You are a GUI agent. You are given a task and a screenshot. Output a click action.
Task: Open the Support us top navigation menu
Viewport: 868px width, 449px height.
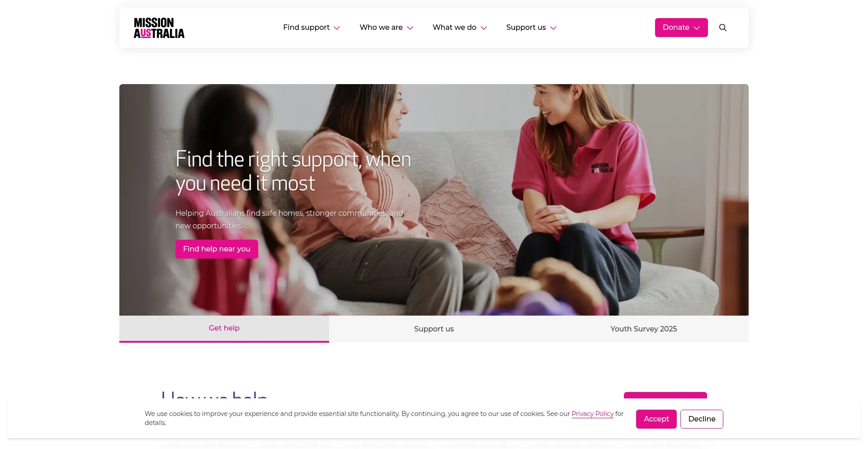526,28
